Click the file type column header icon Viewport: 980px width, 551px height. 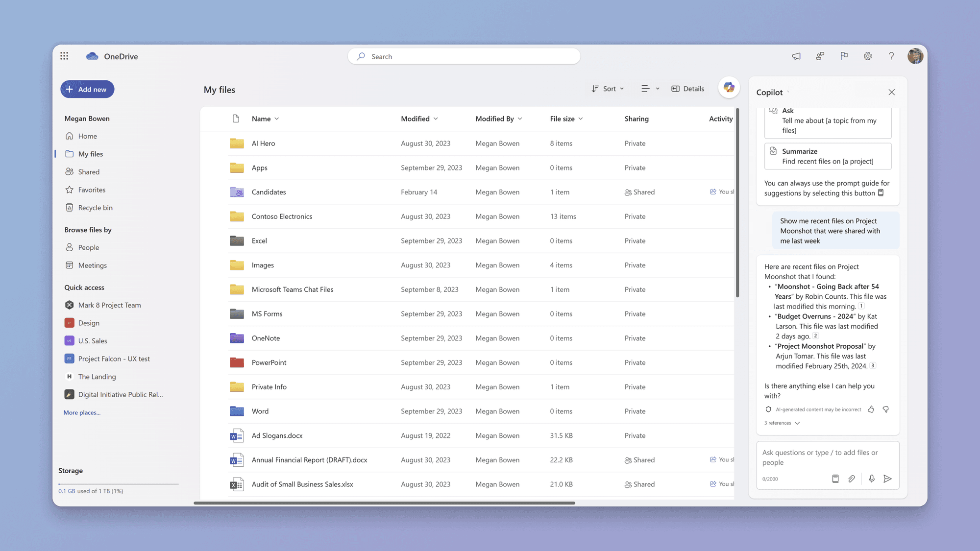click(x=236, y=119)
